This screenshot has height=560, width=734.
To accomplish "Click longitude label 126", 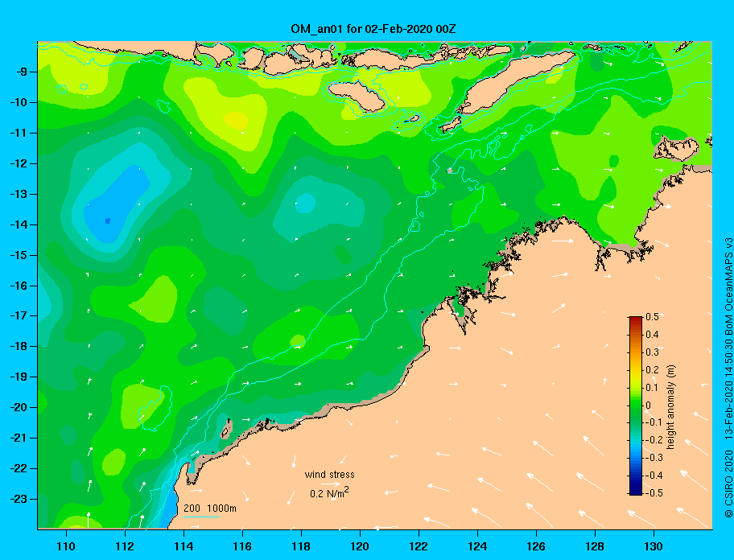I will point(536,546).
